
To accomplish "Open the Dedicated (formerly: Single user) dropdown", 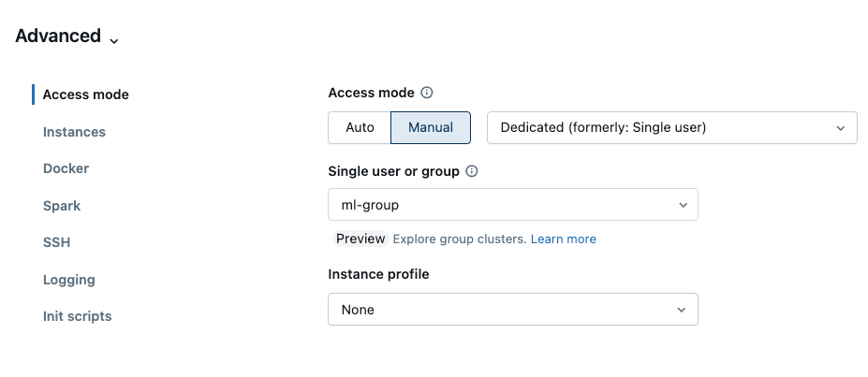I will pyautogui.click(x=671, y=128).
